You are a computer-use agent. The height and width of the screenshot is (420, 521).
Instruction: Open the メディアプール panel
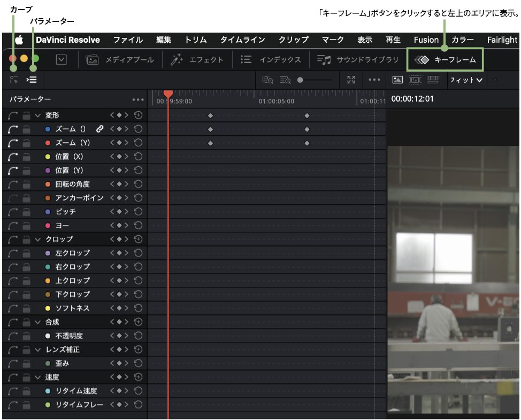120,60
